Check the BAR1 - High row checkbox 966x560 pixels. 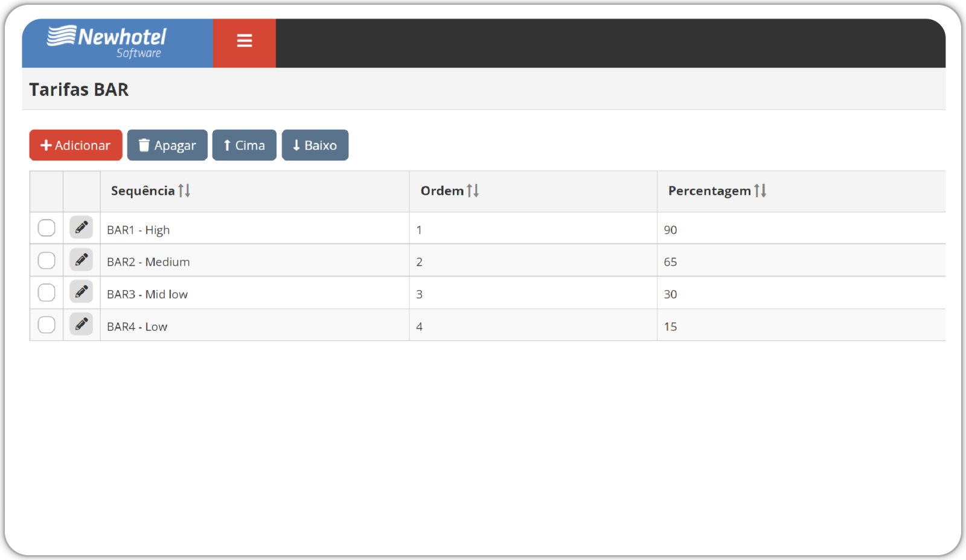pyautogui.click(x=46, y=227)
